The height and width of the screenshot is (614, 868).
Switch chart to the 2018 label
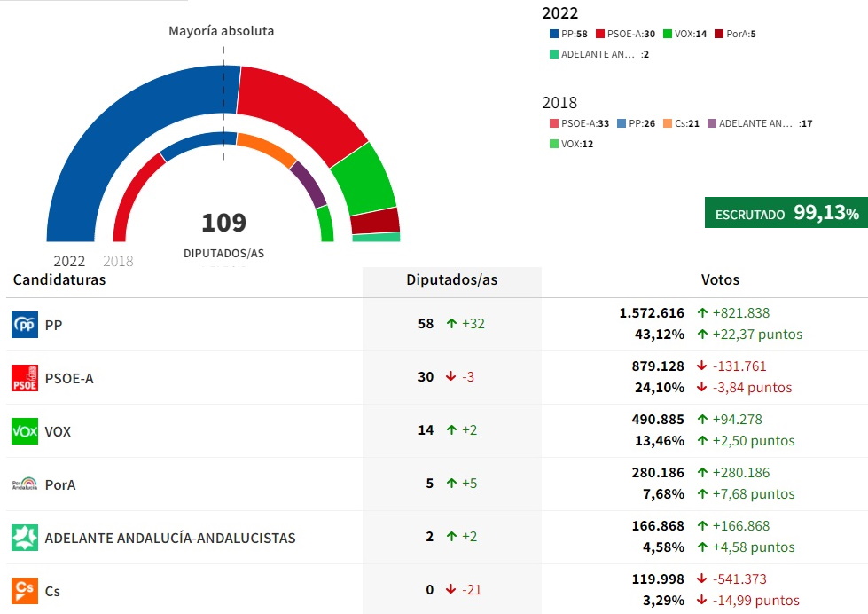118,261
